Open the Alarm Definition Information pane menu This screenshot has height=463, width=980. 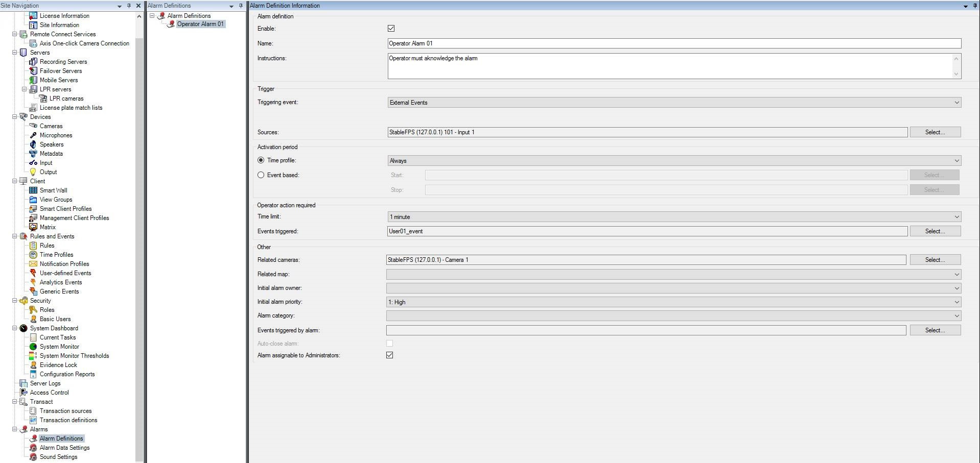coord(965,6)
